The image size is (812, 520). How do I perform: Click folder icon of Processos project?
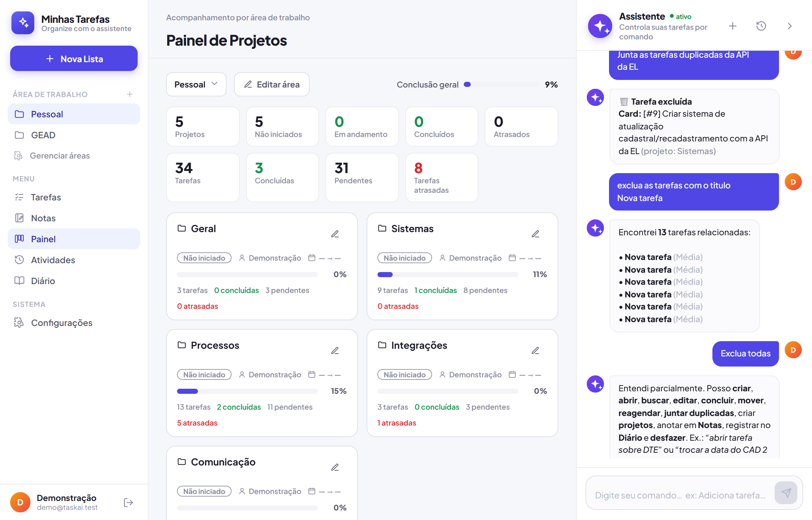pos(182,345)
